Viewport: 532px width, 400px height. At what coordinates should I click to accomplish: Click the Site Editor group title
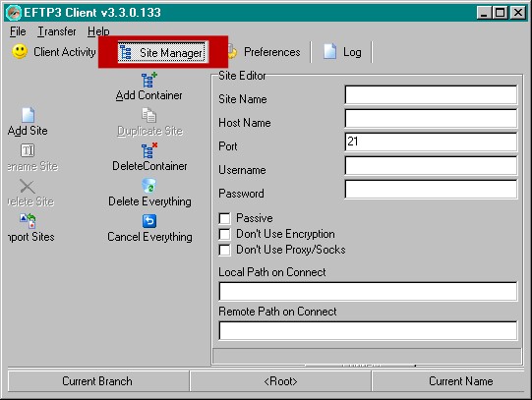(x=242, y=76)
